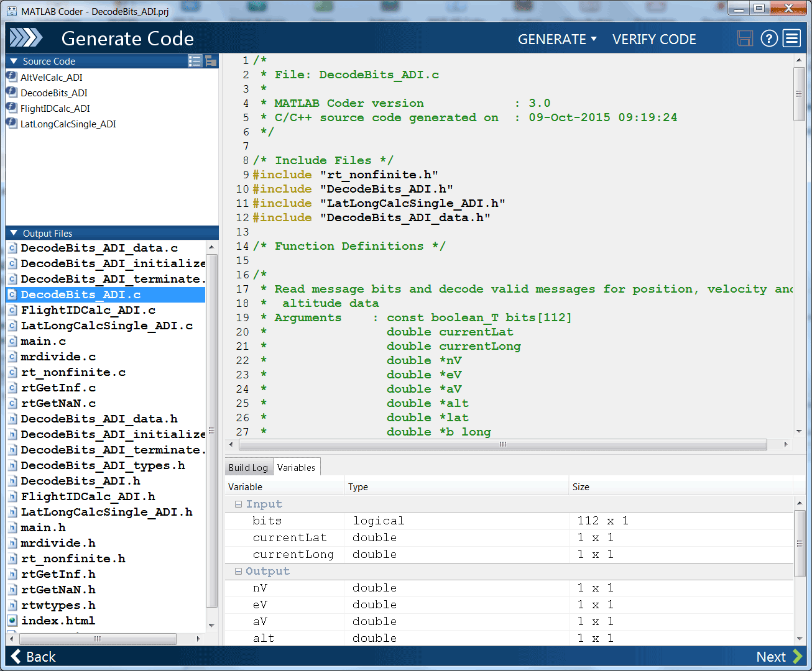Go Back to the previous step
The width and height of the screenshot is (812, 671).
(x=34, y=657)
